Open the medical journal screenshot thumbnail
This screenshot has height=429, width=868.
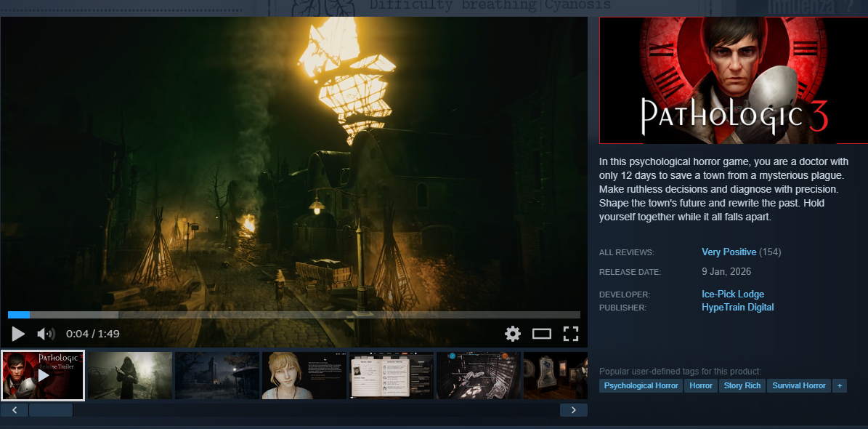point(392,375)
